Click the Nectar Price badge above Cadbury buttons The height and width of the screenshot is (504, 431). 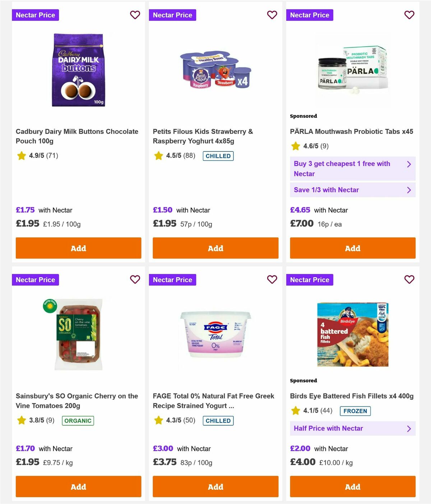click(x=35, y=15)
